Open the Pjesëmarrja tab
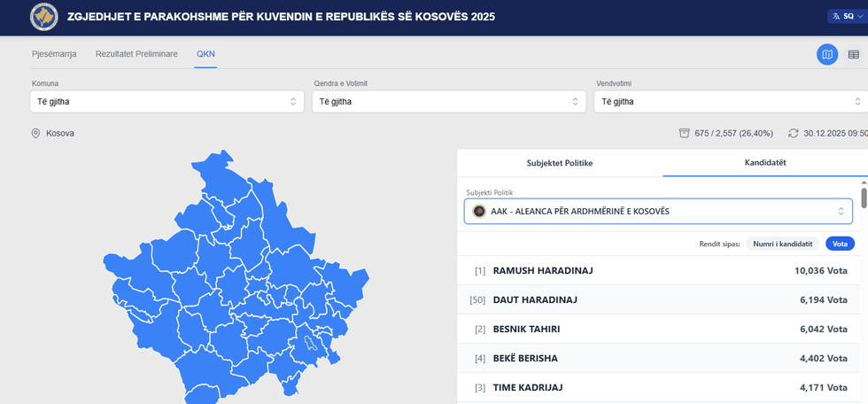The width and height of the screenshot is (868, 404). click(54, 54)
